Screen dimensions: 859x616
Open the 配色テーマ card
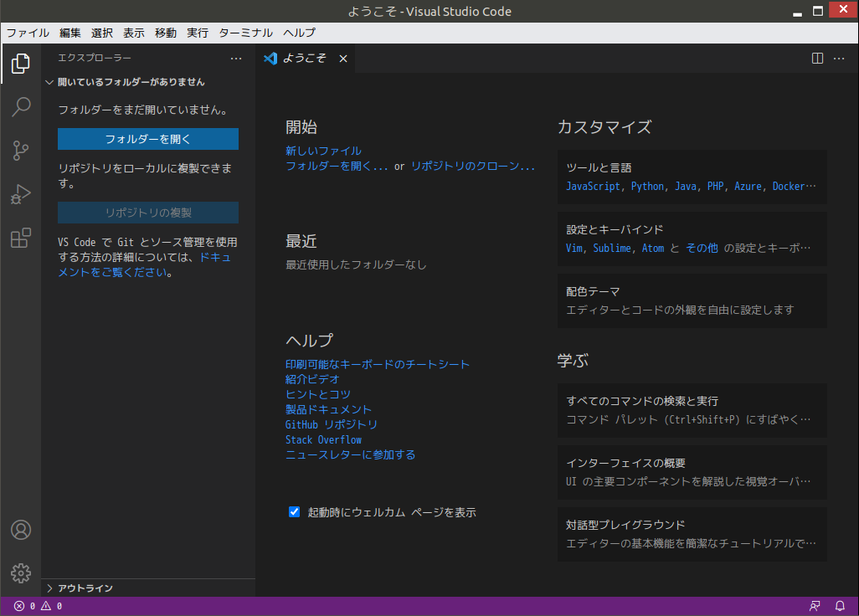coord(692,300)
